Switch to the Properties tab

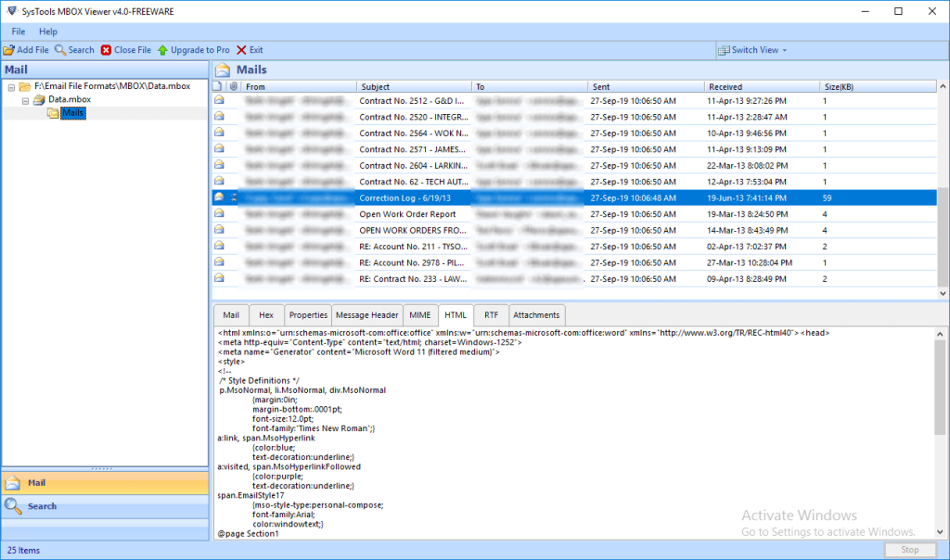tap(308, 315)
